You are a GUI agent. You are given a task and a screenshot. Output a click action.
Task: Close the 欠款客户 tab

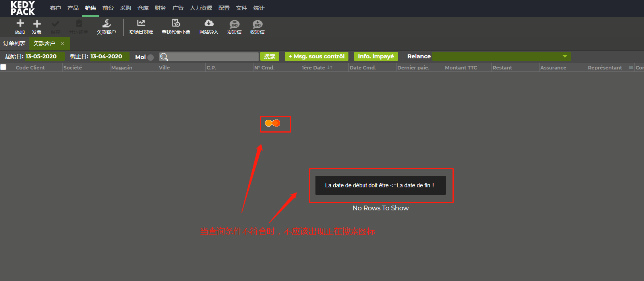coord(62,44)
